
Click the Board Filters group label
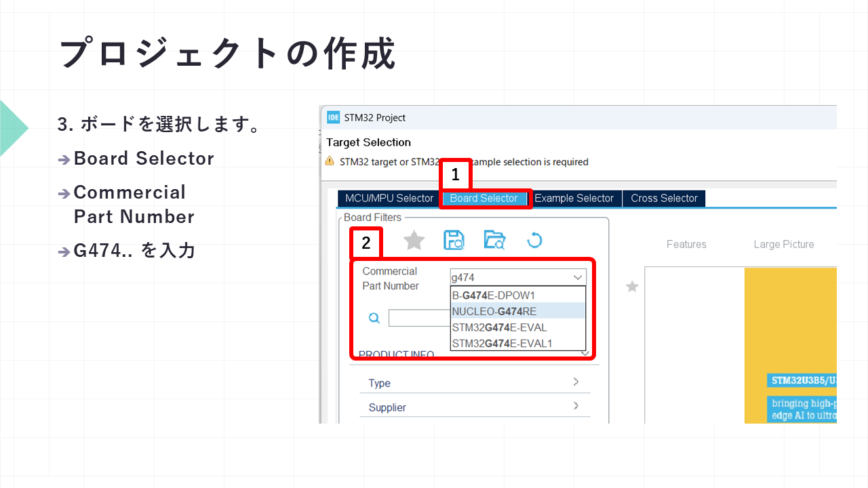373,218
